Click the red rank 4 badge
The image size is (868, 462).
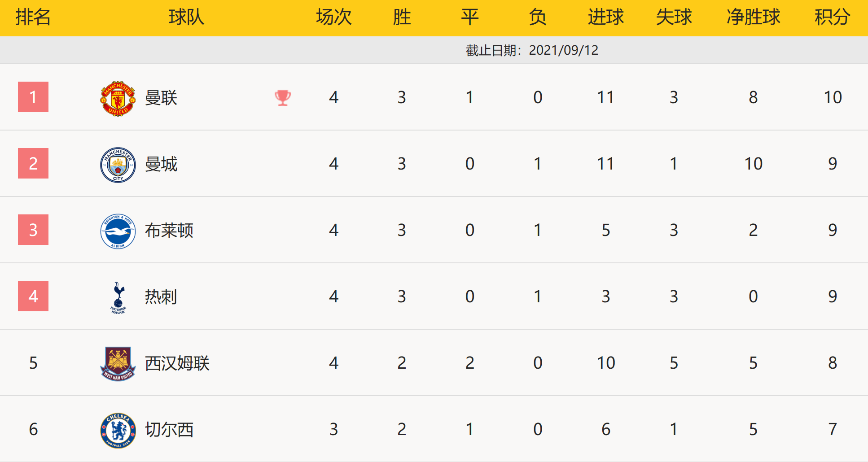pos(33,296)
